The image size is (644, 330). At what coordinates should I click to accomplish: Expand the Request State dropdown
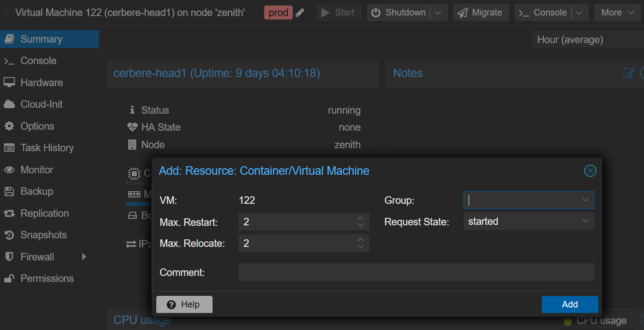[585, 221]
